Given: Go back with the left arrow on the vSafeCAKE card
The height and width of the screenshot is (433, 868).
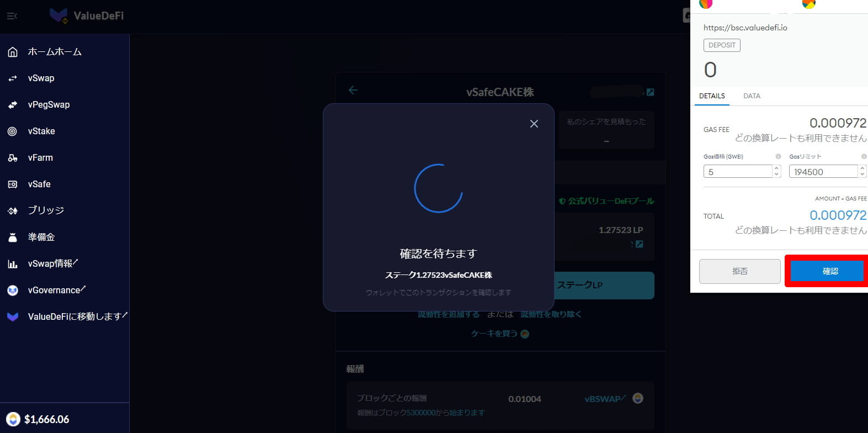Looking at the screenshot, I should pos(353,90).
